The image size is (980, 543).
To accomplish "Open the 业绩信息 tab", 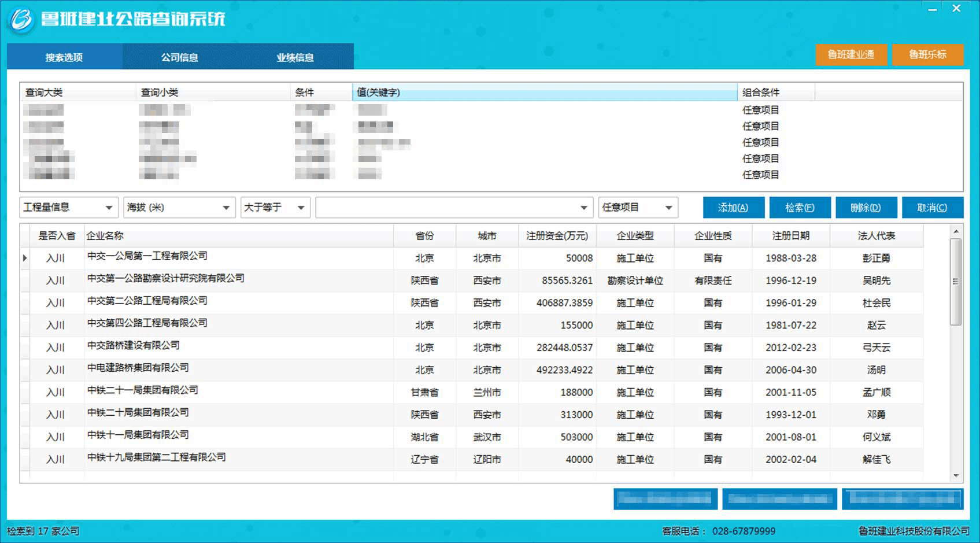I will click(x=295, y=57).
